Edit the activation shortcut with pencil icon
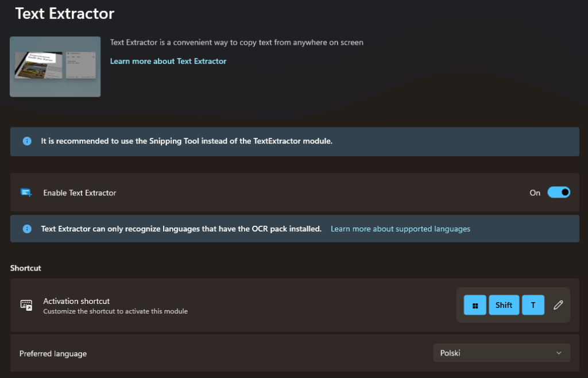 pos(558,305)
